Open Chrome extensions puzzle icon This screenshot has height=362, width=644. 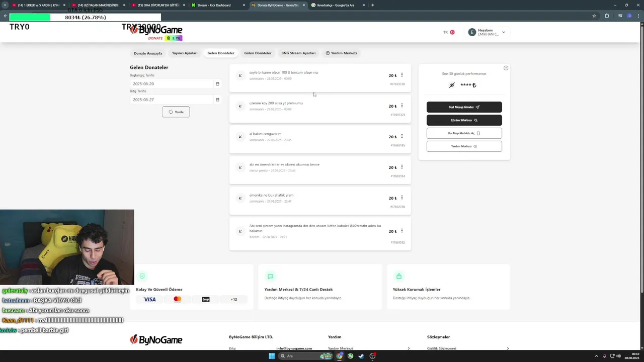pos(607,16)
